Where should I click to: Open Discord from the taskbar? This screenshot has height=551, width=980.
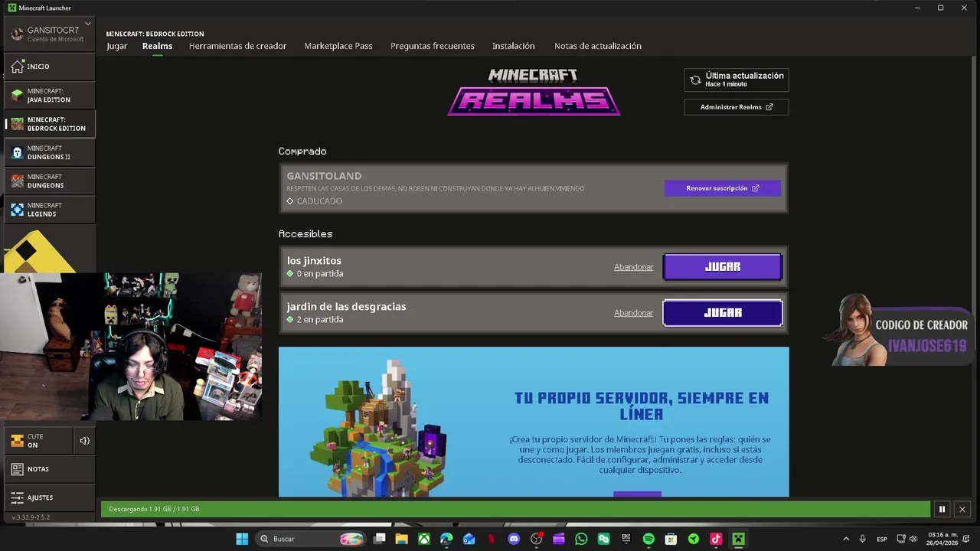[514, 539]
